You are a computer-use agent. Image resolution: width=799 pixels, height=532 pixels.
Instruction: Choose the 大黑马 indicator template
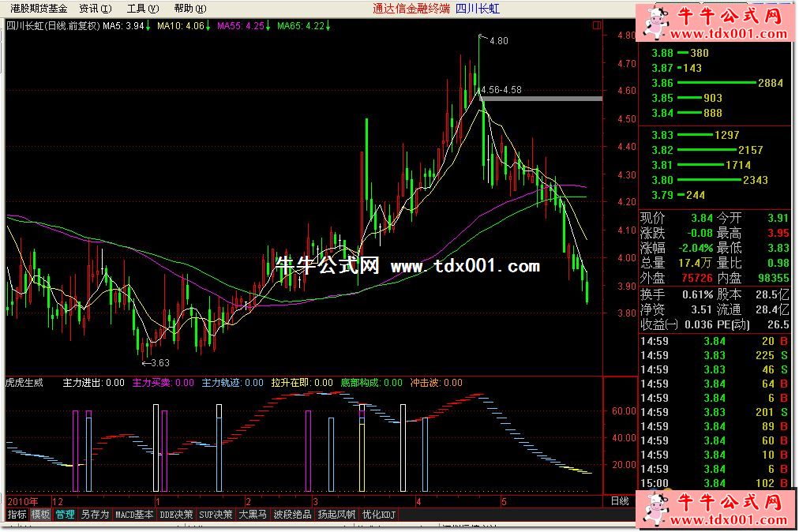252,515
